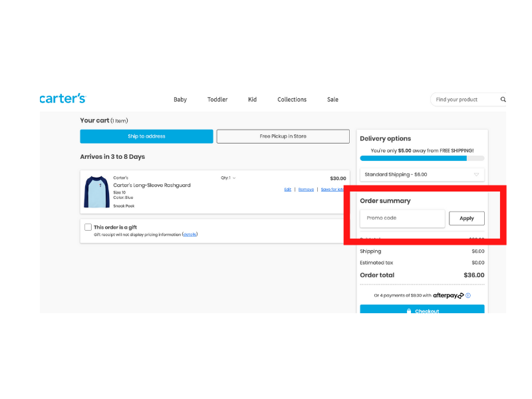Click the $36.00 order total amount

coord(474,275)
